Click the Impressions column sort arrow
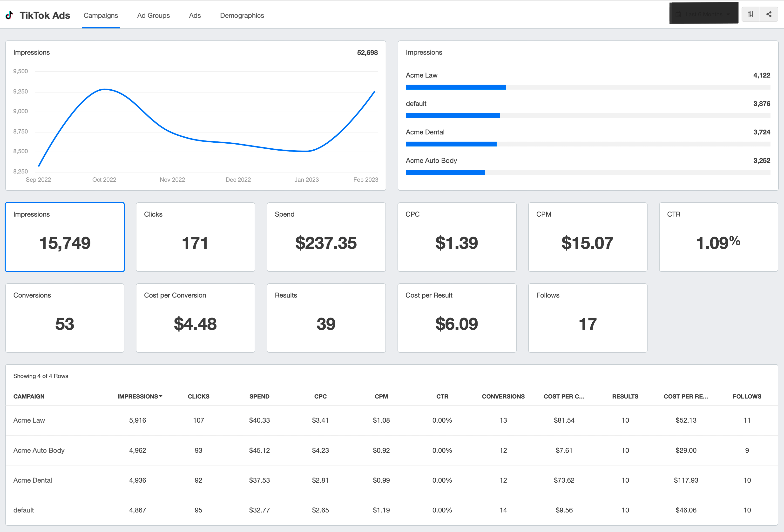The height and width of the screenshot is (532, 784). (x=161, y=396)
